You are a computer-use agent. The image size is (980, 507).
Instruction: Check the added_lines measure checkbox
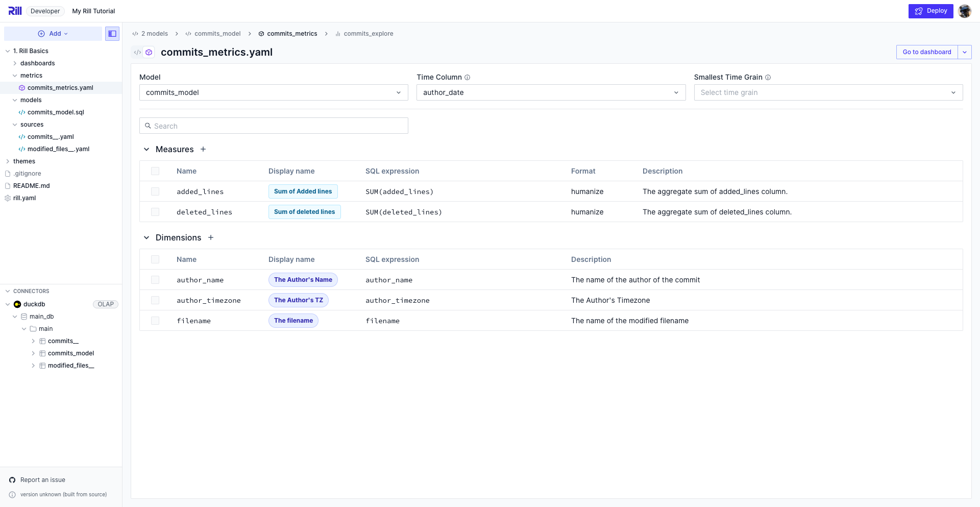pos(155,191)
